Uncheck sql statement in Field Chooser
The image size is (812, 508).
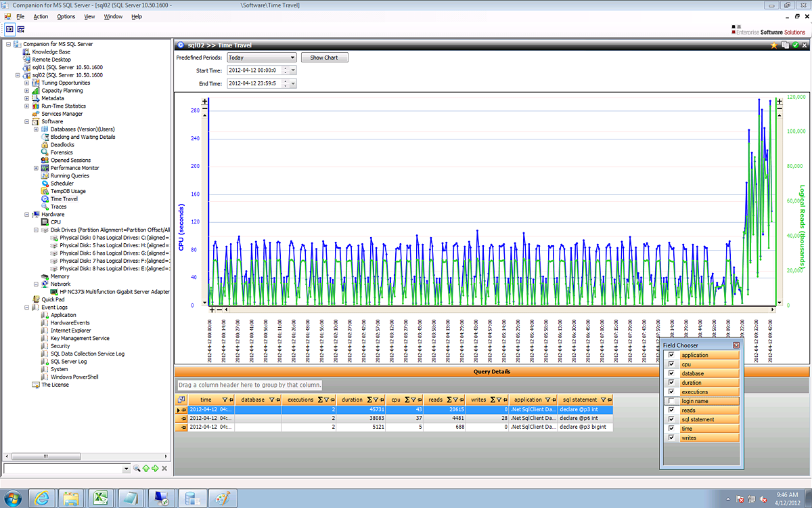(x=671, y=419)
